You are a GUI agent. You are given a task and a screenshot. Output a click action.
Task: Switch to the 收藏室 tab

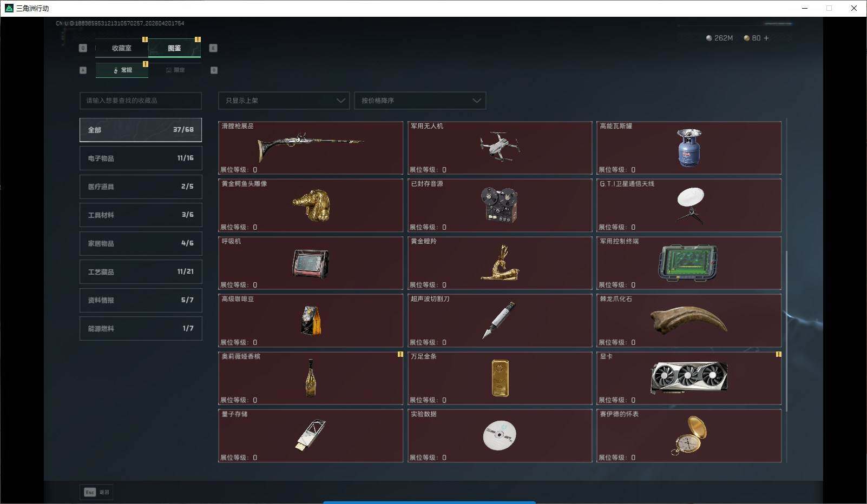(x=121, y=48)
